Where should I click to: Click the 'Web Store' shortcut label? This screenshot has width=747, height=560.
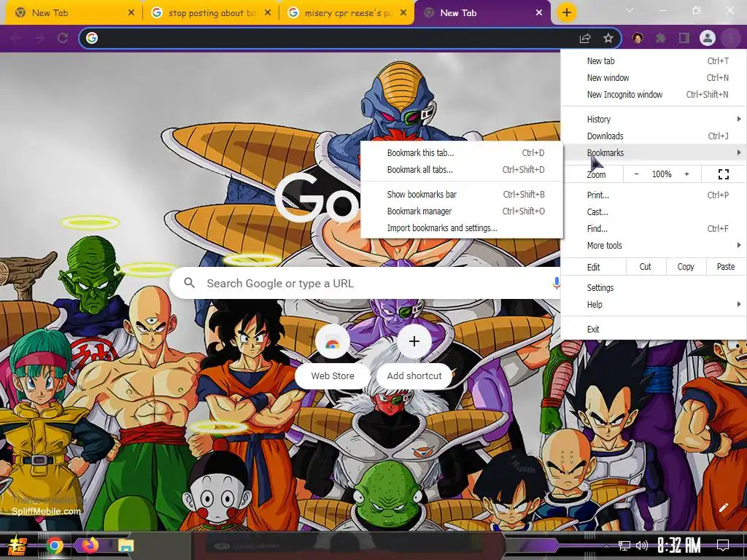point(333,376)
